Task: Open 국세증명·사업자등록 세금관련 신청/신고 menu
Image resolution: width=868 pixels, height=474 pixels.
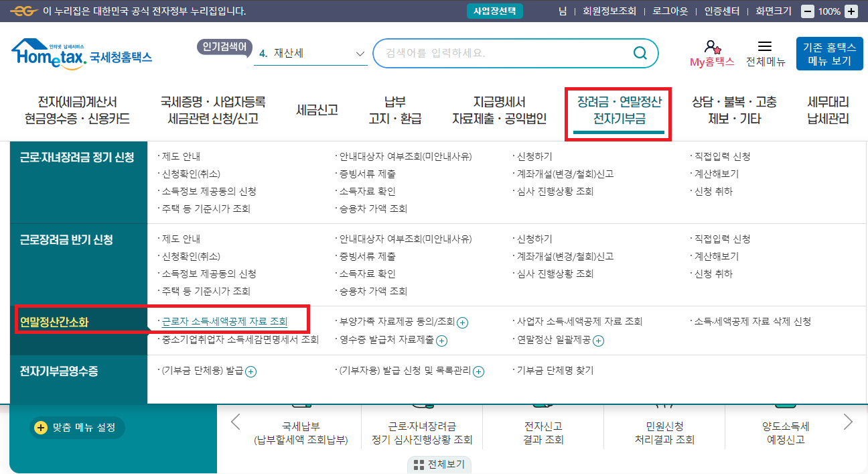Action: click(213, 111)
